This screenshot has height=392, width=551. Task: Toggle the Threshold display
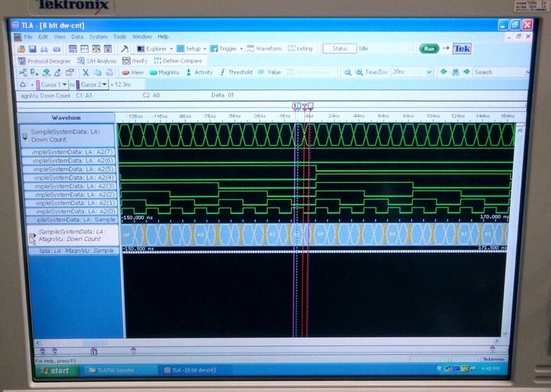tap(236, 72)
